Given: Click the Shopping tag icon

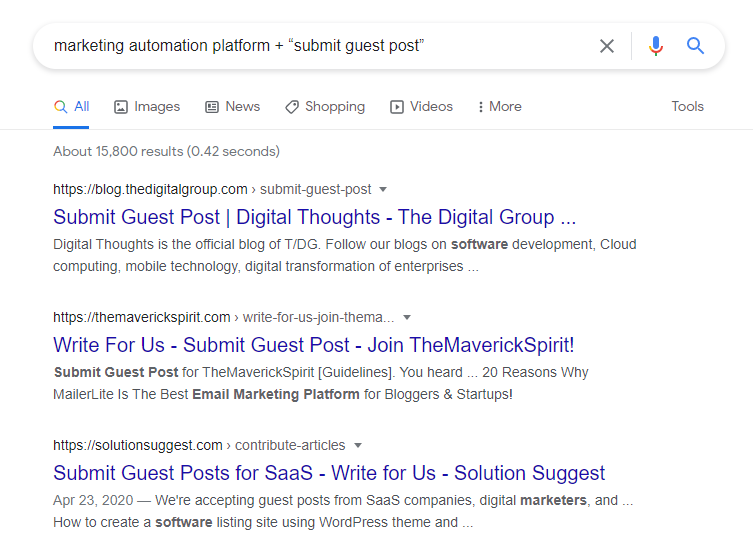Looking at the screenshot, I should pyautogui.click(x=292, y=107).
